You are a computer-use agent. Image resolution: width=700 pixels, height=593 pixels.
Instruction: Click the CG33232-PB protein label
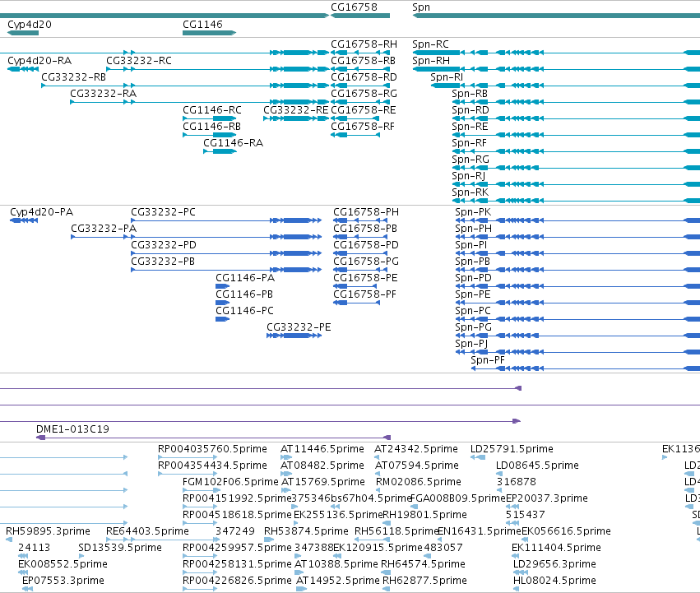click(163, 262)
